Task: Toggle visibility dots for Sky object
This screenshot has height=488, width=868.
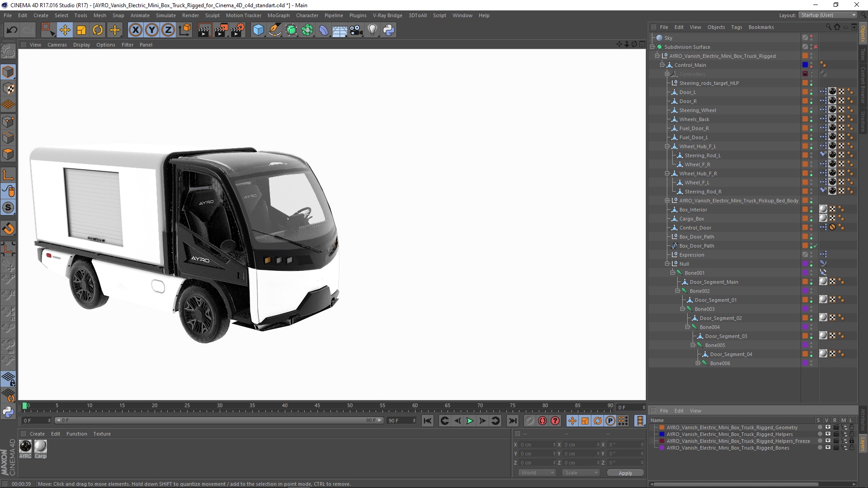Action: (x=811, y=38)
